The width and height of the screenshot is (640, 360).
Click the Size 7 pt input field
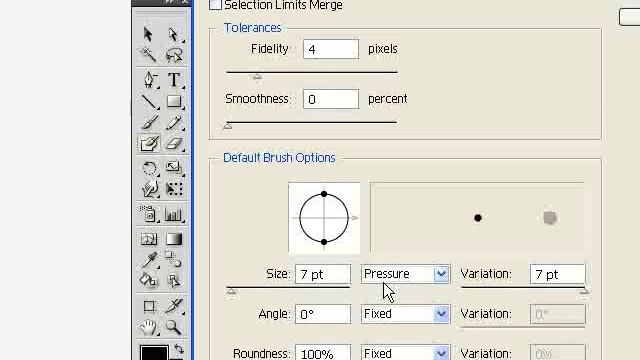323,274
